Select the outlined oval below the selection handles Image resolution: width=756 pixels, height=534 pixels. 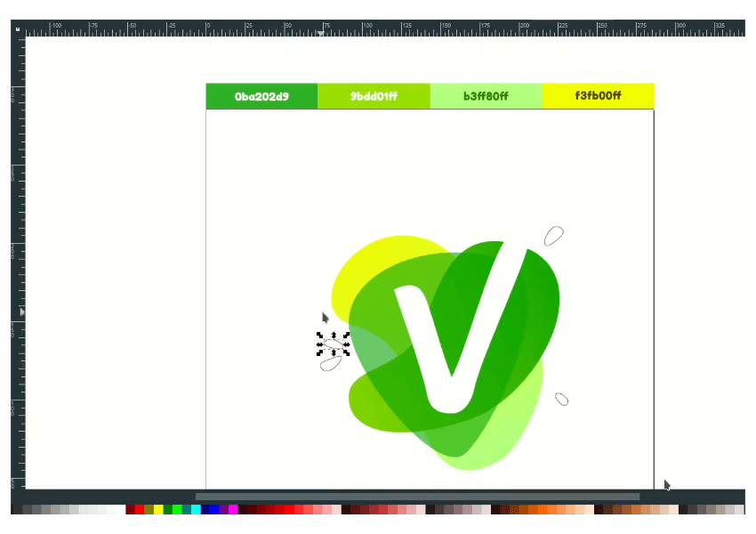331,364
